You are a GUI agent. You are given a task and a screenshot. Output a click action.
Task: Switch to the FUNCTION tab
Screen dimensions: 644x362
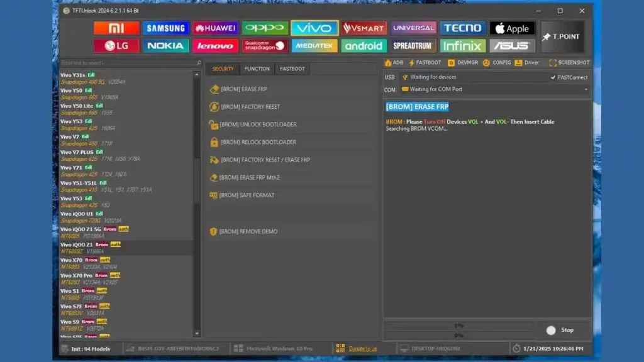[257, 69]
